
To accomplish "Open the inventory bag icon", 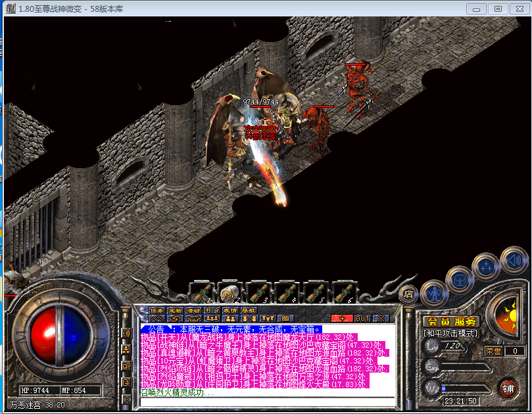I will tap(460, 280).
